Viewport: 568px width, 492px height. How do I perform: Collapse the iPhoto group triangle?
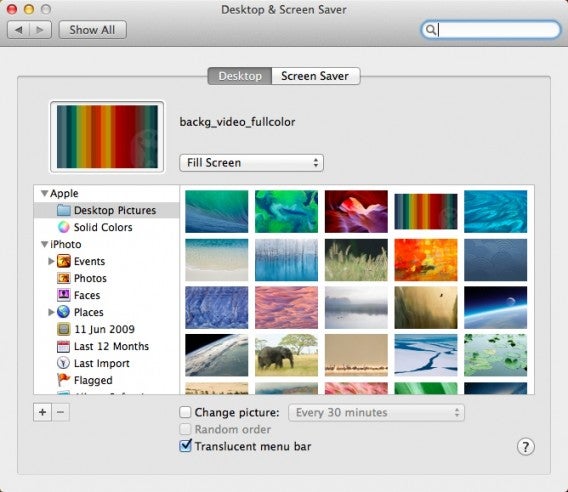click(44, 244)
